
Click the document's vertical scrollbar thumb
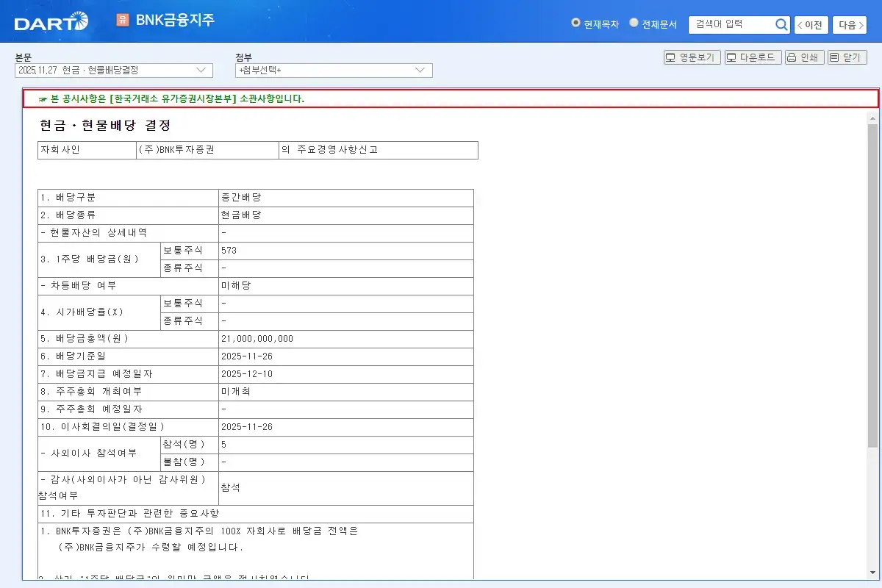pyautogui.click(x=872, y=285)
